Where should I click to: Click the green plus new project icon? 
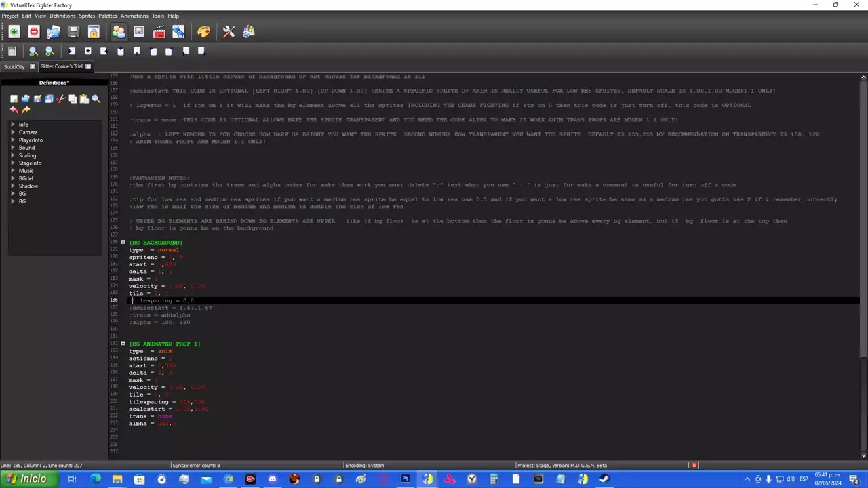pyautogui.click(x=14, y=32)
